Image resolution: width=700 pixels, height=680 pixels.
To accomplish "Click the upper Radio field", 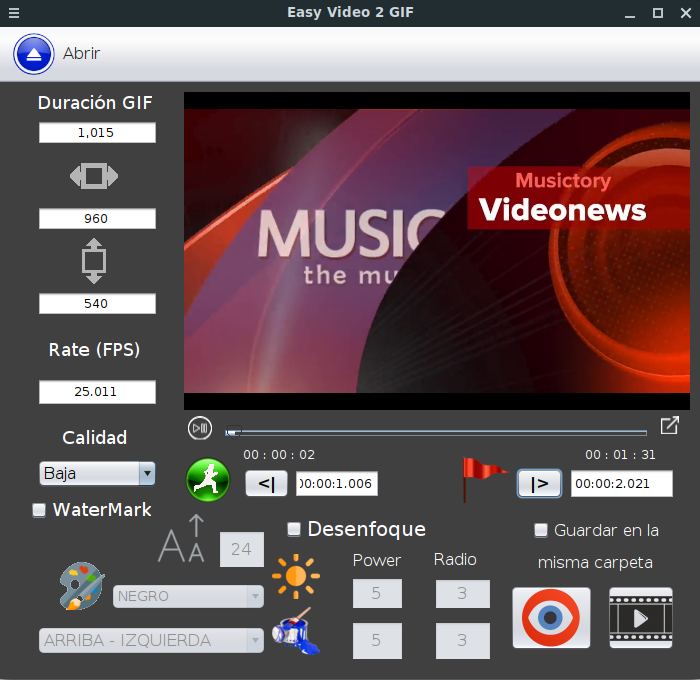I will point(462,593).
